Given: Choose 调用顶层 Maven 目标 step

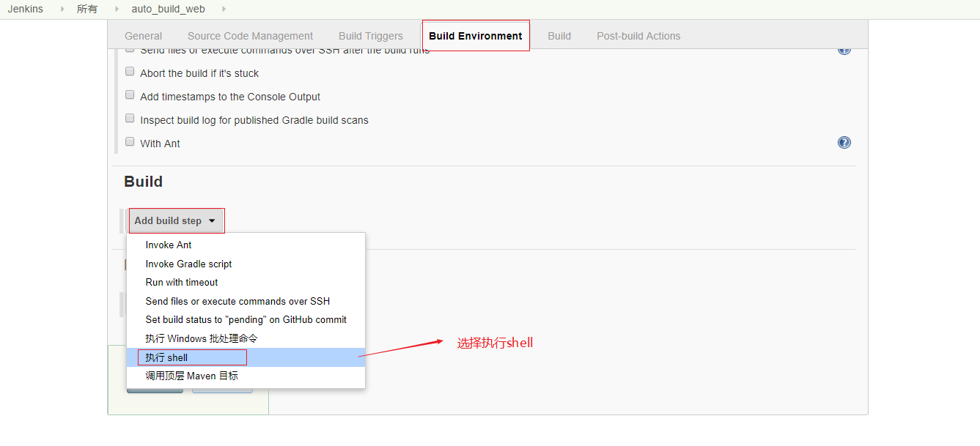Looking at the screenshot, I should 246,376.
